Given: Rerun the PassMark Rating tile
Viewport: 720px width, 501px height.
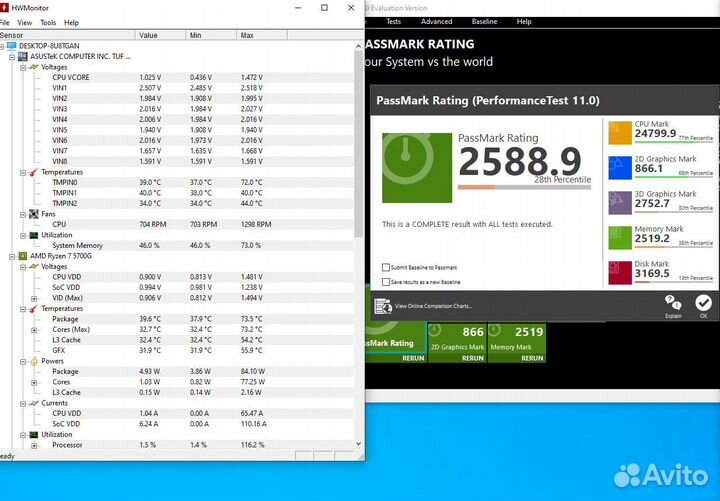Looking at the screenshot, I should point(413,358).
